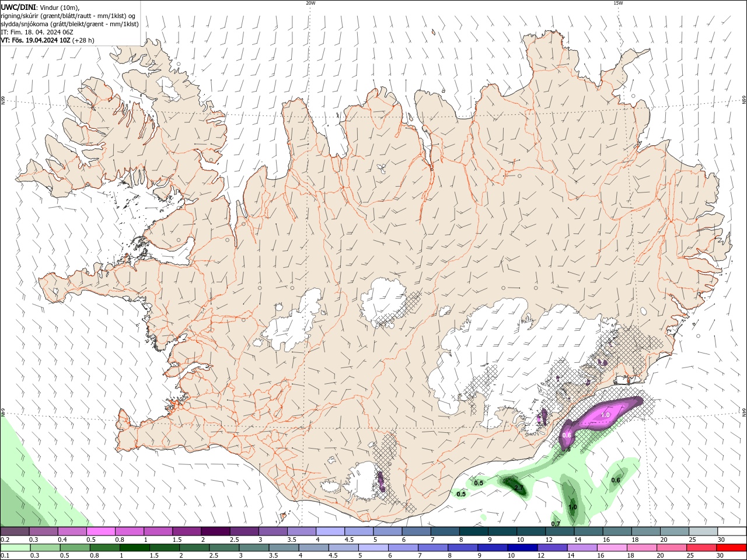Click the red-pink 25–30 rain legend swatch

coord(702,548)
